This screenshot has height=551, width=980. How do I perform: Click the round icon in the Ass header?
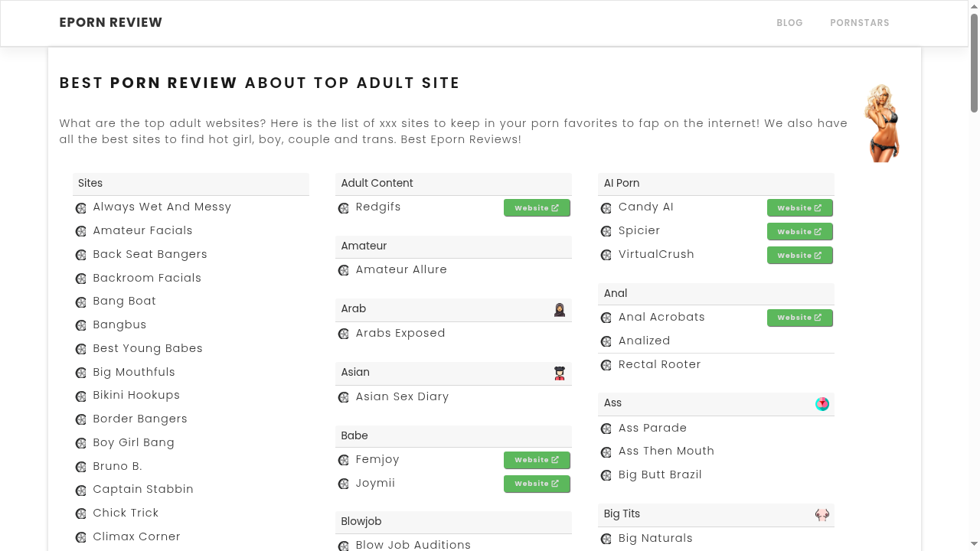pyautogui.click(x=822, y=404)
